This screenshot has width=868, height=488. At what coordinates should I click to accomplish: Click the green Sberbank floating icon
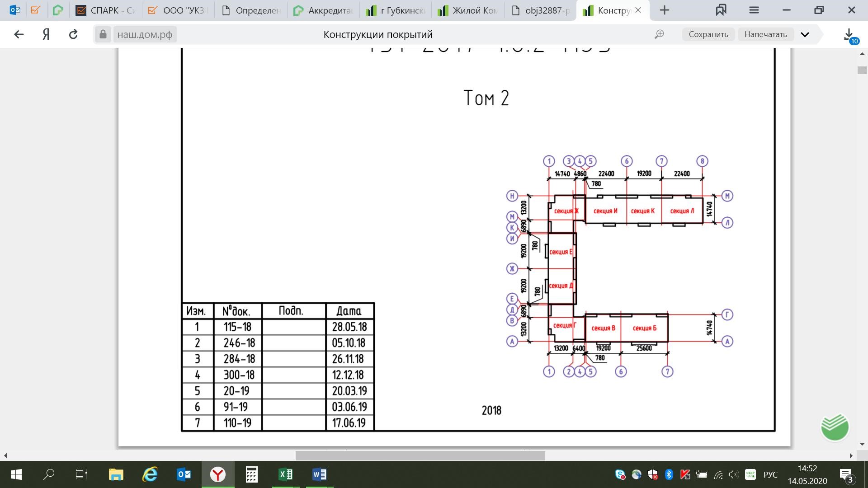click(835, 427)
